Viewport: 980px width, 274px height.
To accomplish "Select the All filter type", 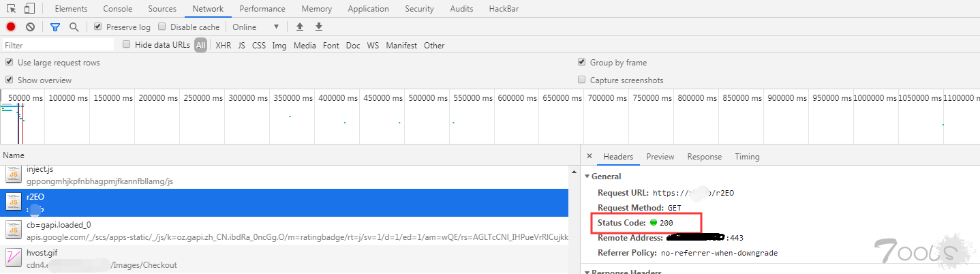I will click(200, 46).
